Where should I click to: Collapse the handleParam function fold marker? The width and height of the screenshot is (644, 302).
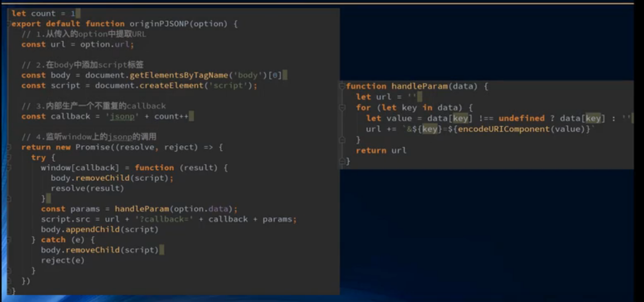click(342, 86)
